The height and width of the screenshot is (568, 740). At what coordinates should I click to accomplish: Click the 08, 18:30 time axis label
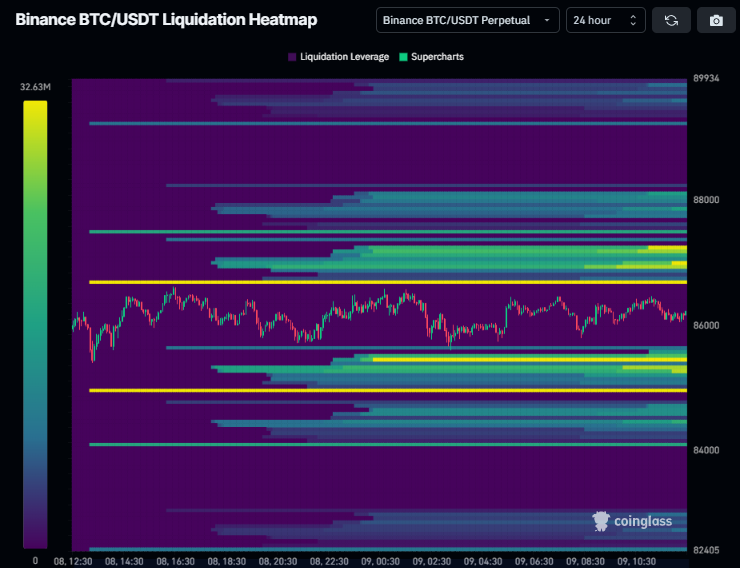(x=227, y=561)
